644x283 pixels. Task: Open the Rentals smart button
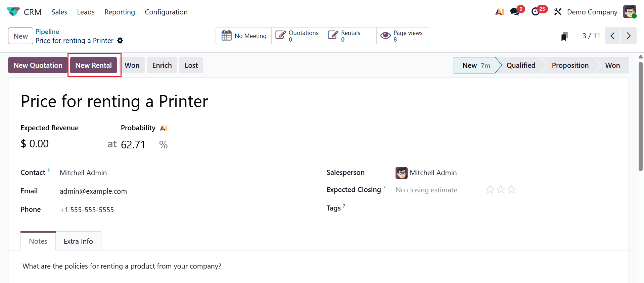[x=350, y=35]
